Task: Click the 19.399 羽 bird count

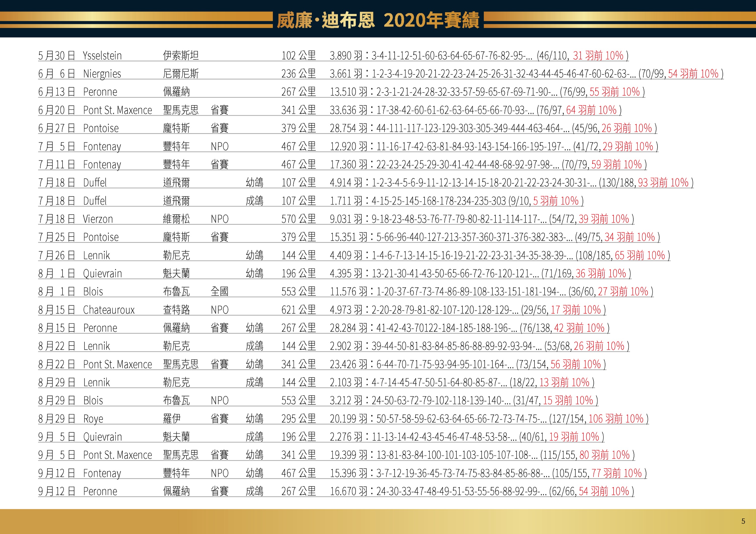Action: click(349, 455)
